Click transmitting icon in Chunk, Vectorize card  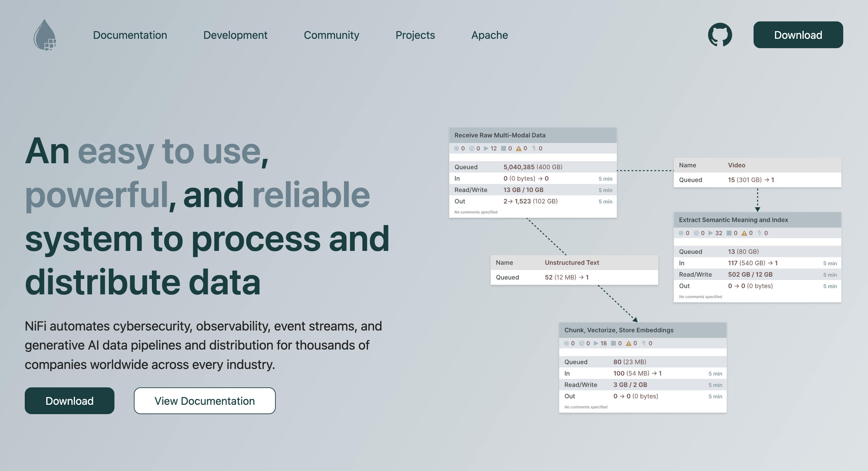point(567,343)
